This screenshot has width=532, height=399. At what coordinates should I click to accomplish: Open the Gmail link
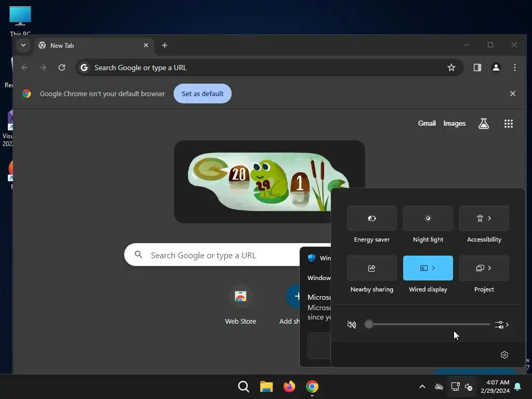pos(427,124)
